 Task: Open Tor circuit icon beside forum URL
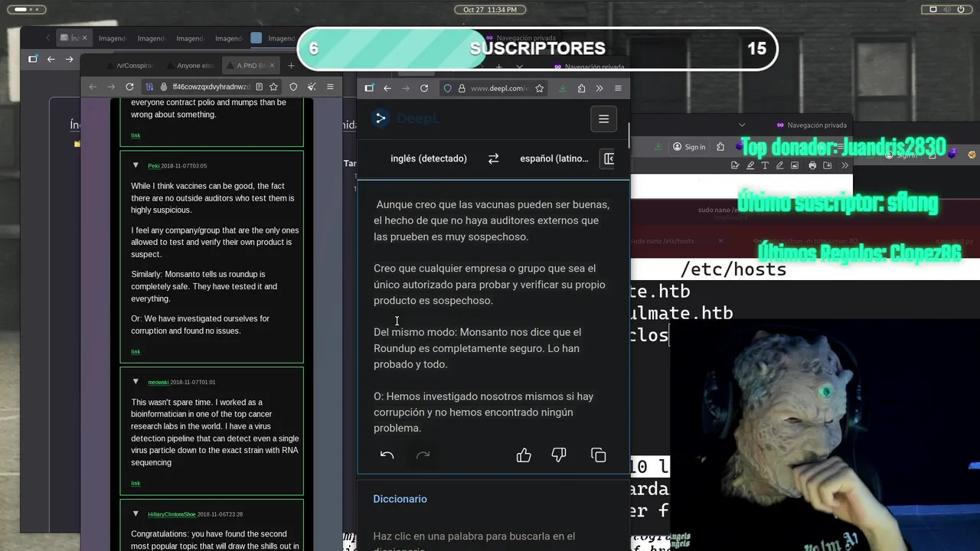click(150, 87)
